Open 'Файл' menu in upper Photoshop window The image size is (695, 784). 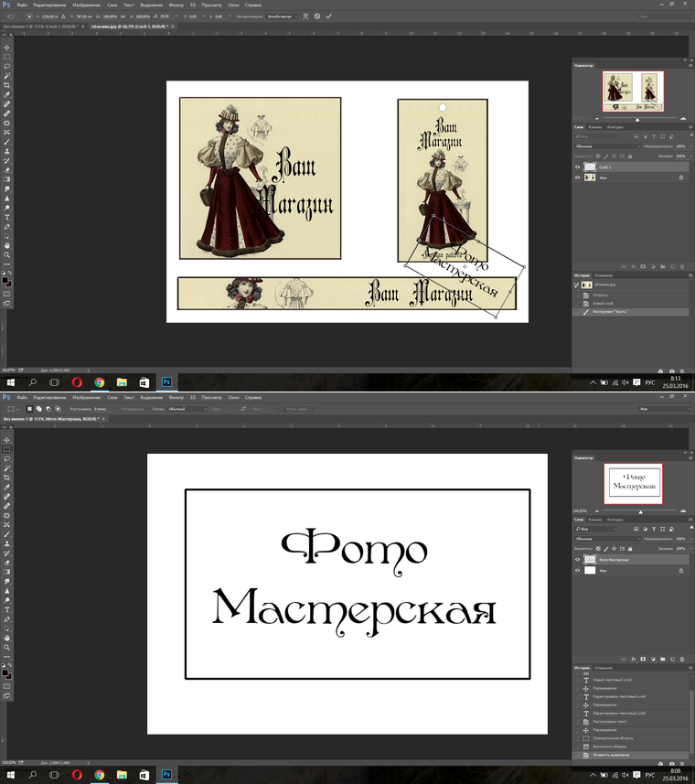point(22,5)
